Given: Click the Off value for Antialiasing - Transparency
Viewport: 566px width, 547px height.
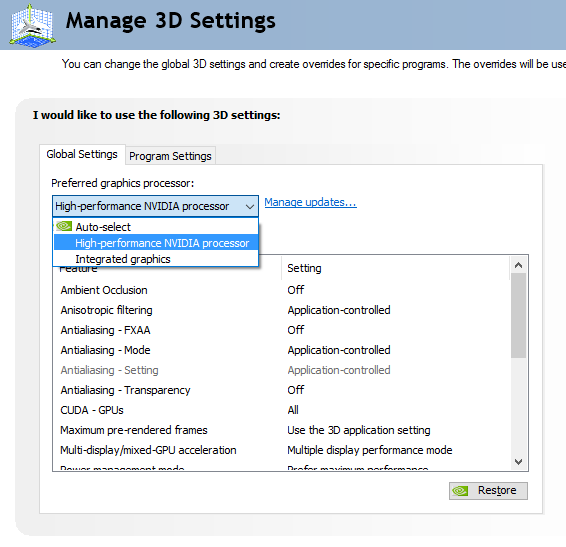Looking at the screenshot, I should 296,390.
